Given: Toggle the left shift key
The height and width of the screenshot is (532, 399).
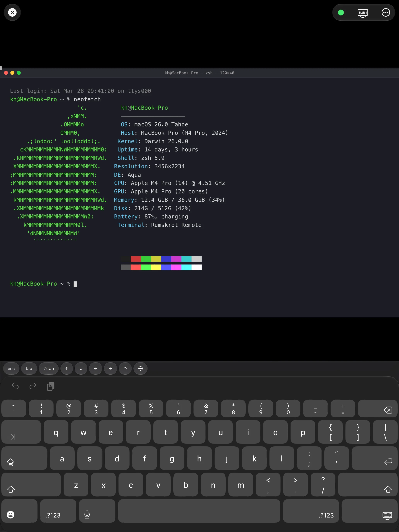Looking at the screenshot, I should 31,484.
